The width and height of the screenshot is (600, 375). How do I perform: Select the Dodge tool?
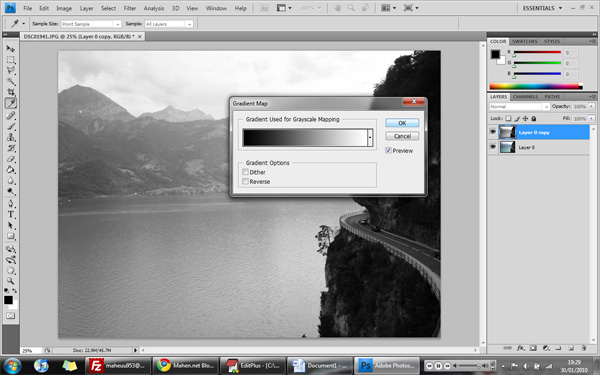click(x=10, y=191)
